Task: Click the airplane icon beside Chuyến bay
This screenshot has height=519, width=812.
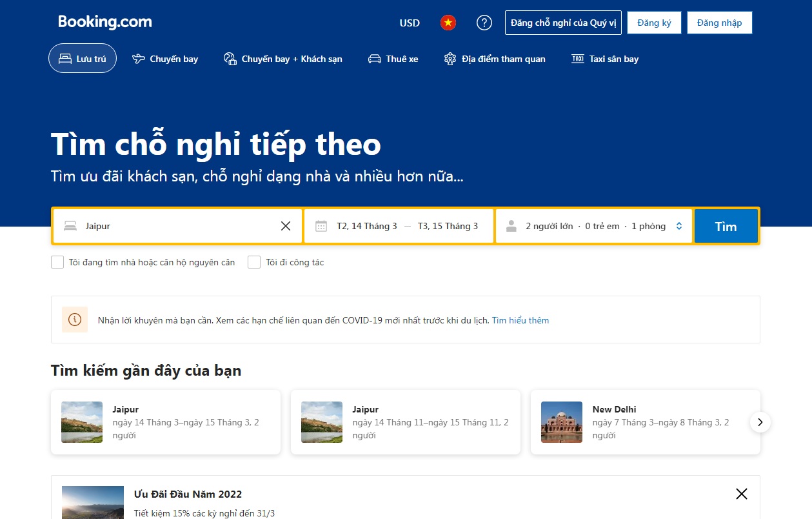Action: point(139,59)
